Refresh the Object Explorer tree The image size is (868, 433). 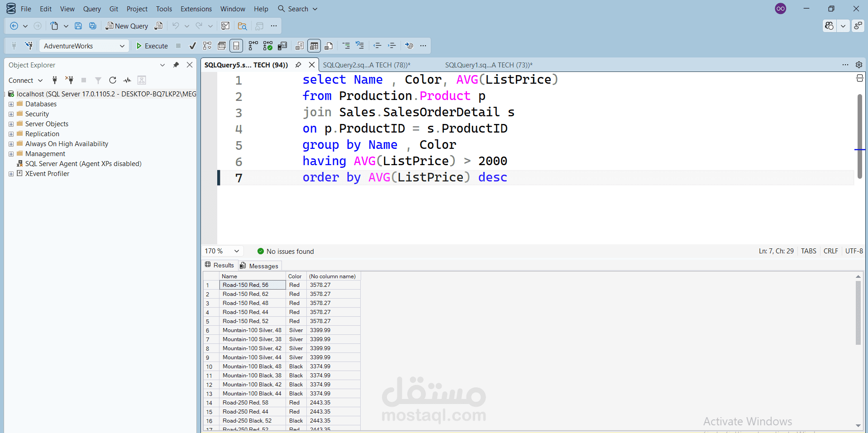[113, 80]
